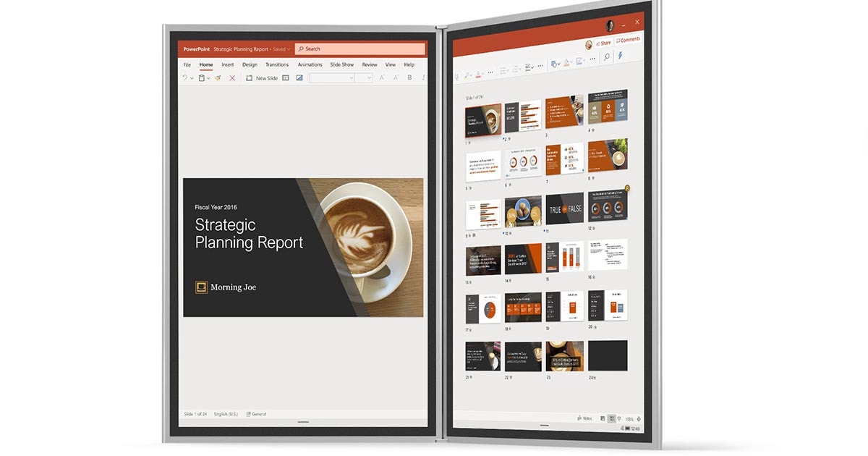Viewport: 868px width, 456px height.
Task: Click the blue lightning bolt Designer icon
Action: (619, 56)
